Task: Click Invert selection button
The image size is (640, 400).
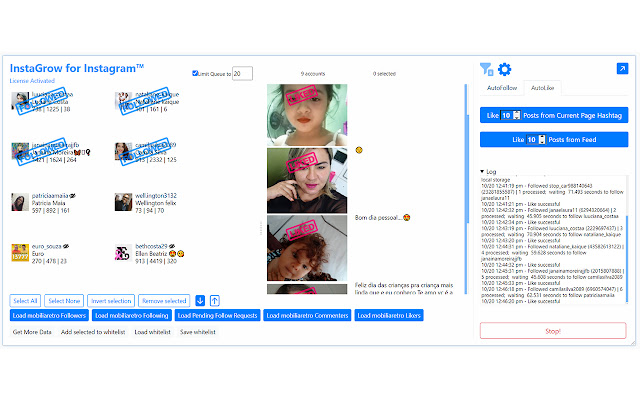Action: tap(111, 301)
